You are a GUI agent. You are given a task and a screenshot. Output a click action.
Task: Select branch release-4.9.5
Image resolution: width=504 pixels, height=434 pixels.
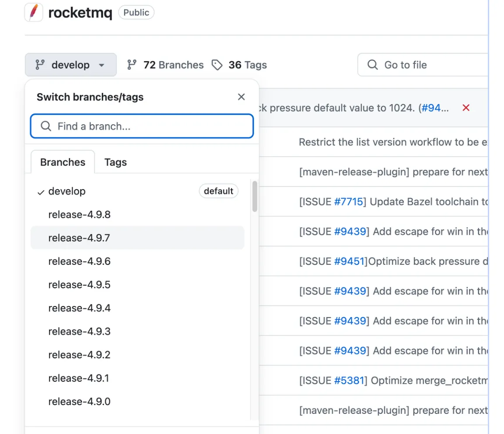[138, 285]
